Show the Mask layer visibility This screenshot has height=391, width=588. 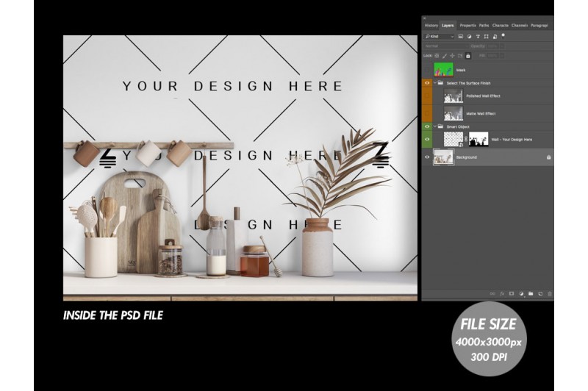427,70
